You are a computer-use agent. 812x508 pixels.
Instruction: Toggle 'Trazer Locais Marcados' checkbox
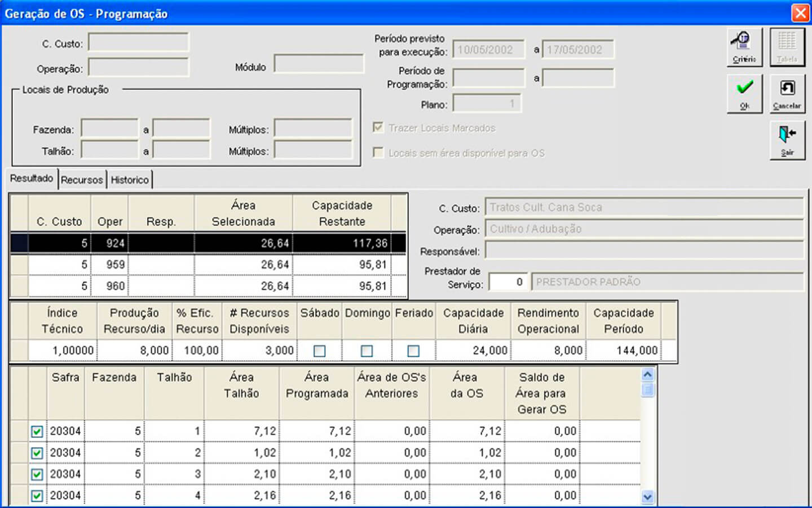[x=378, y=128]
